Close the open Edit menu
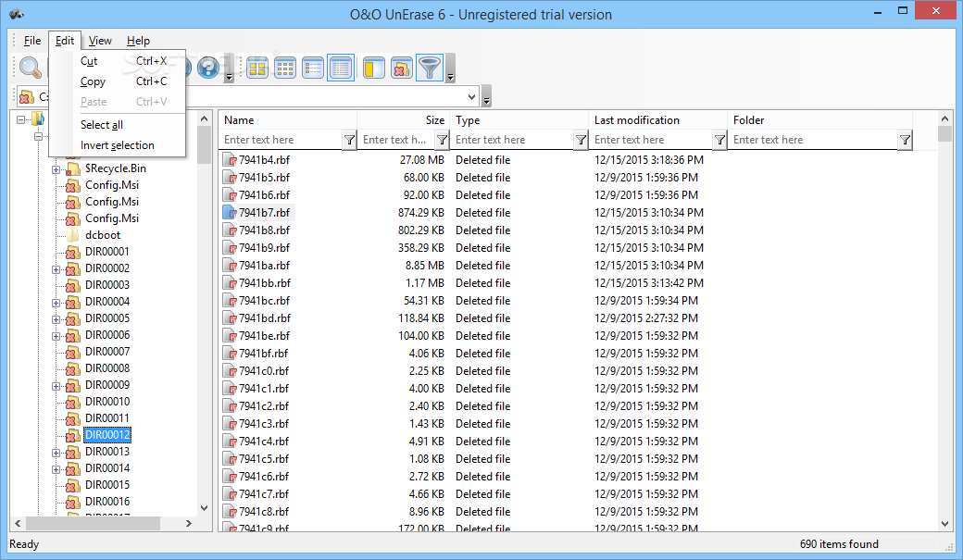Viewport: 963px width, 560px height. click(65, 41)
